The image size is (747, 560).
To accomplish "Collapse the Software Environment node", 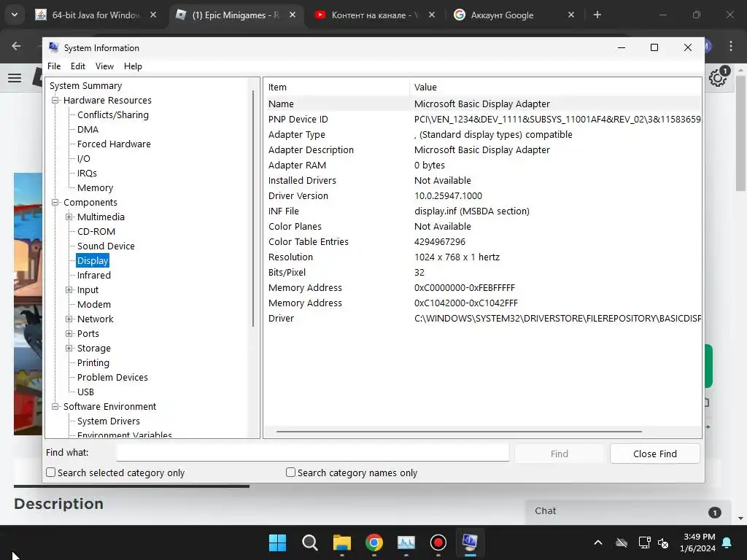I will [55, 407].
